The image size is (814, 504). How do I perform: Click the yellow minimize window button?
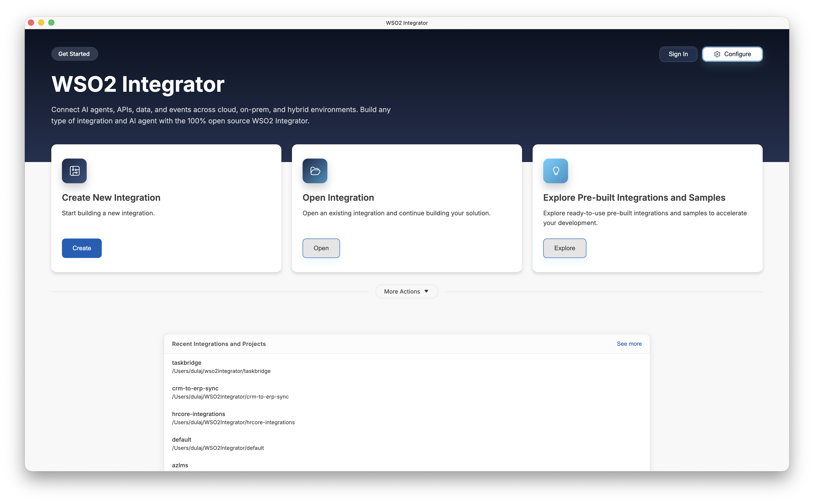tap(41, 23)
